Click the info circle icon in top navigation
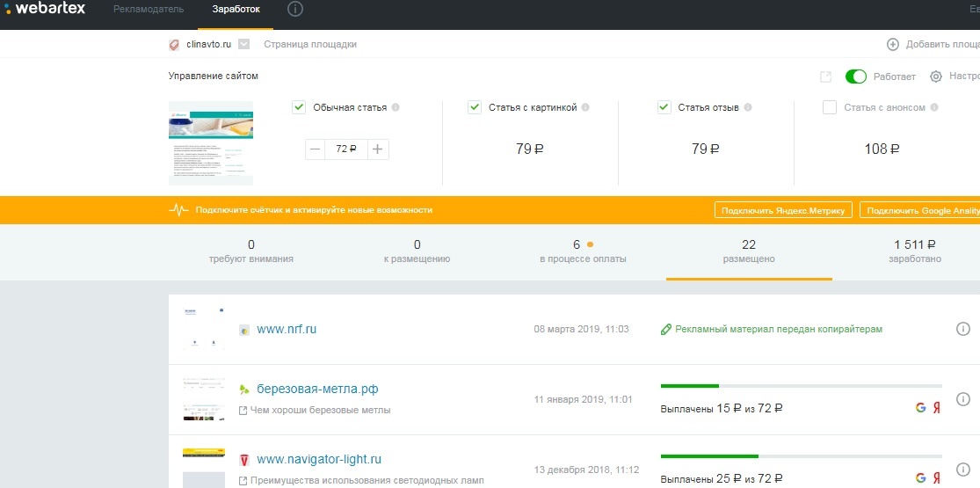Viewport: 980px width, 488px height. point(295,9)
